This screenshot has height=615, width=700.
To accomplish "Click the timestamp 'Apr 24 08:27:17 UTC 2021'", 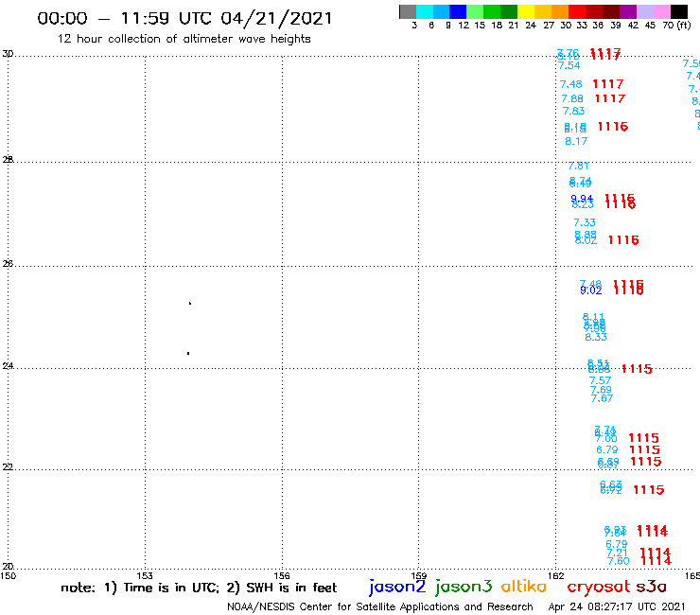I will click(x=617, y=607).
